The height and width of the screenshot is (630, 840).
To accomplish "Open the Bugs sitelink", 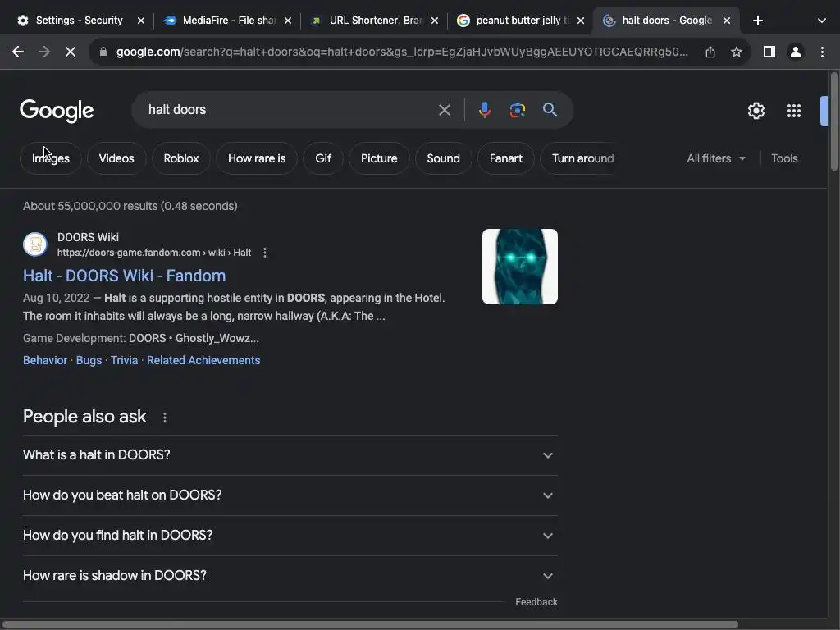I will pyautogui.click(x=89, y=361).
